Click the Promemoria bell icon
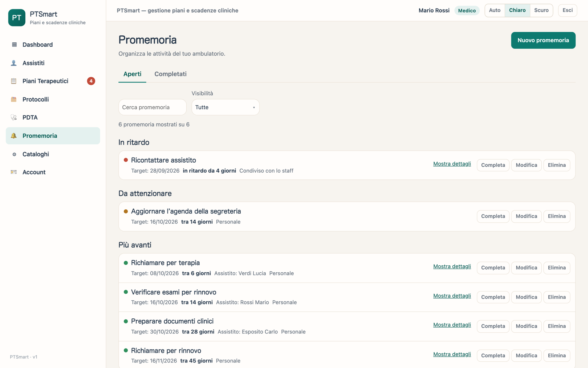 coord(14,136)
